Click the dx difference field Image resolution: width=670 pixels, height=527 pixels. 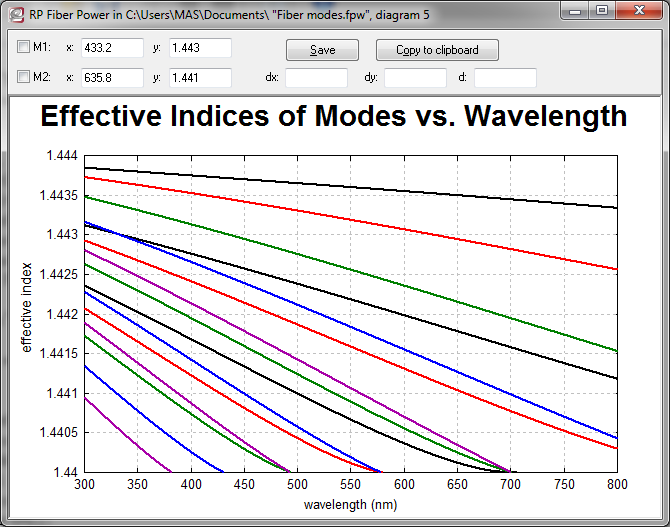[x=316, y=77]
